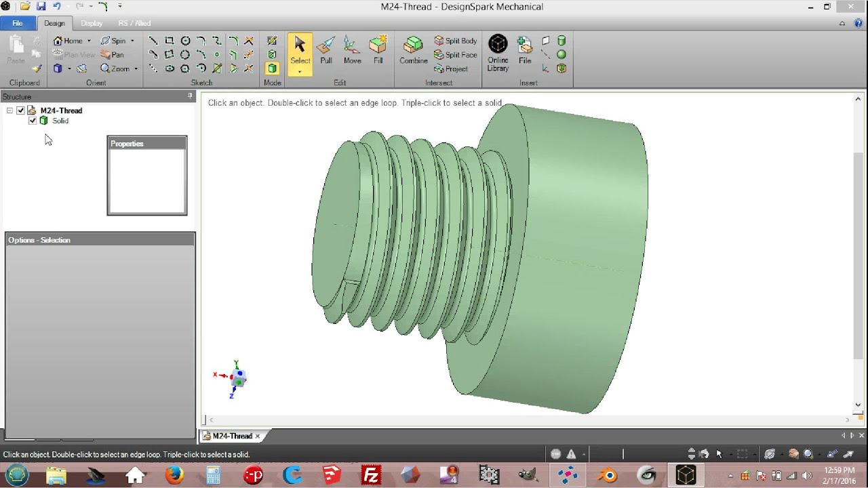Switch to Sketch mode
Screen dimensions: 868x488
[x=272, y=41]
